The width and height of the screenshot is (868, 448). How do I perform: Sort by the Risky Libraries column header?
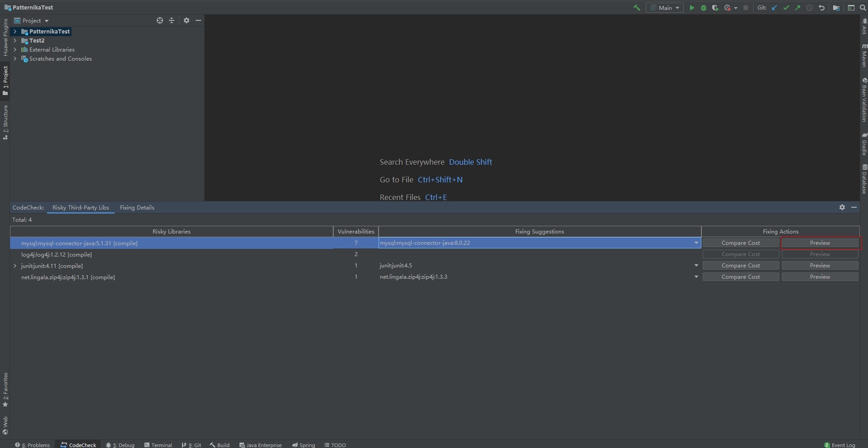pyautogui.click(x=172, y=231)
